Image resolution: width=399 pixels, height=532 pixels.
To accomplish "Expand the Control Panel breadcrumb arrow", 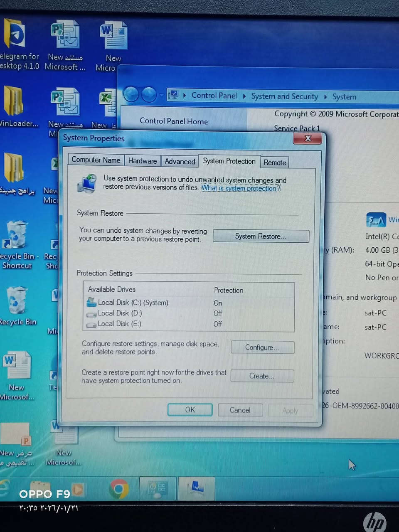I will (244, 96).
